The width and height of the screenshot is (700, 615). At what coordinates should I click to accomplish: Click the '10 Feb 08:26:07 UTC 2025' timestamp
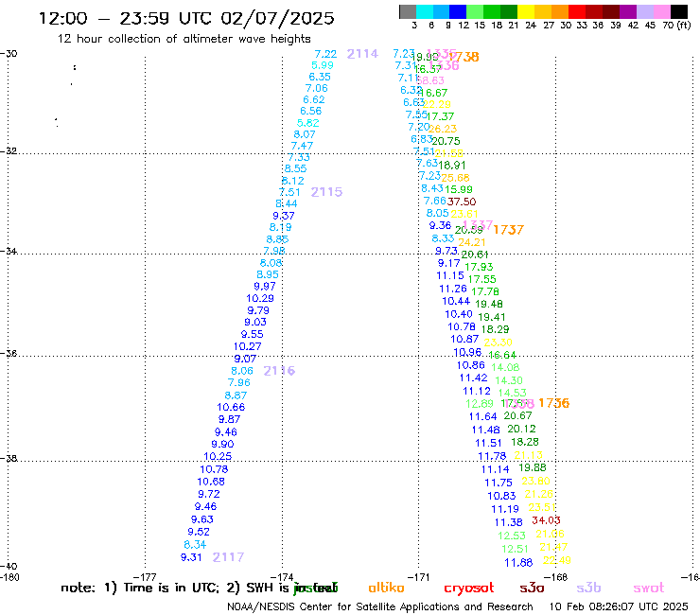619,606
